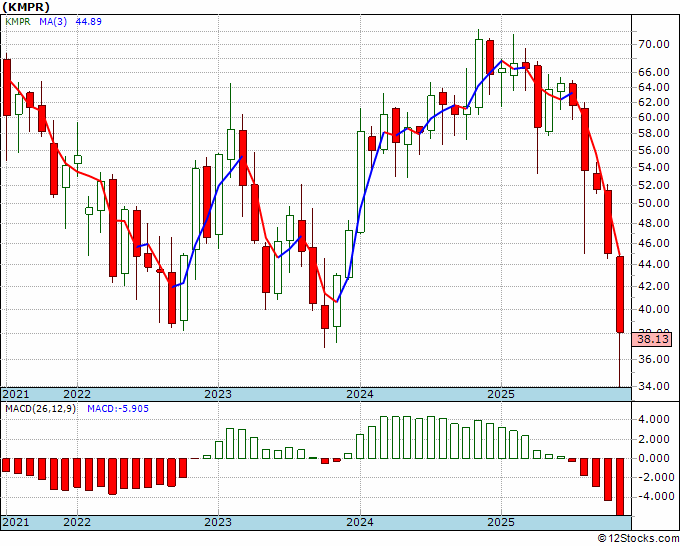Select the 4.000 MACD axis label
The image size is (680, 546).
tap(653, 419)
